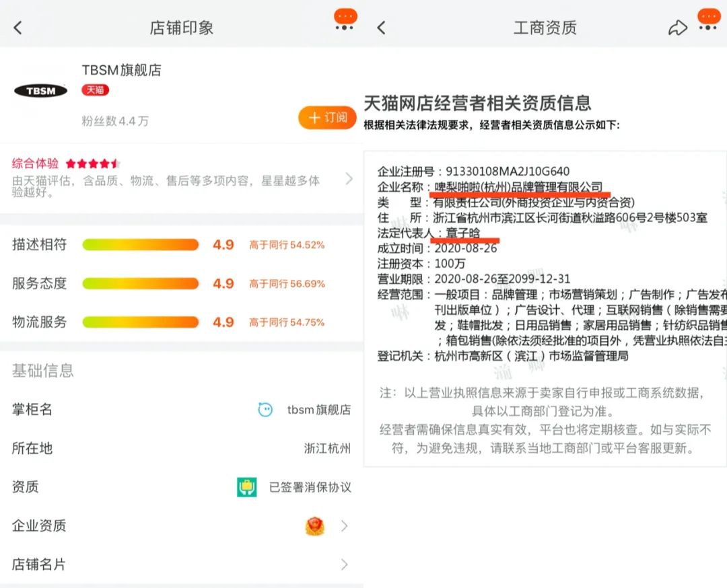The width and height of the screenshot is (727, 588).
Task: Click the blue Wangwang chat icon beside tbsm旗舰店
Action: (266, 409)
